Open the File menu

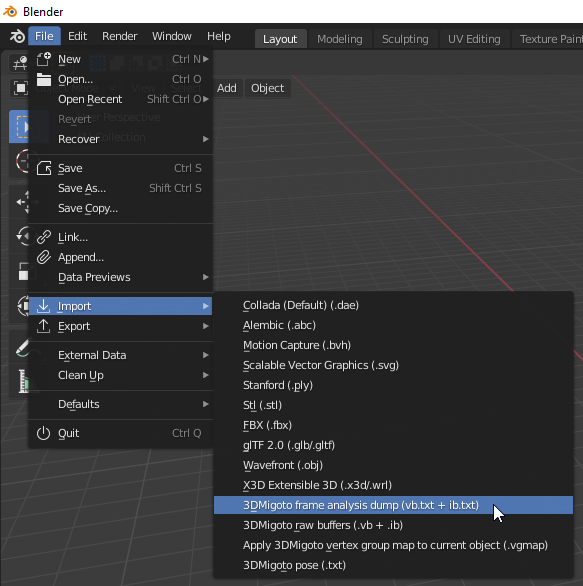tap(44, 36)
